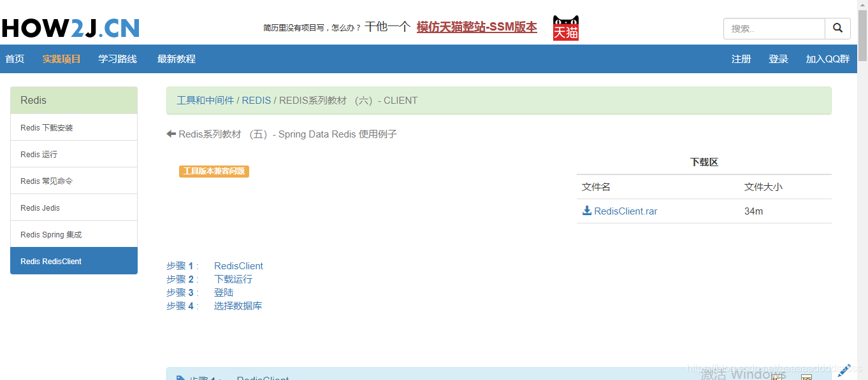868x380 pixels.
Task: Open the 最新教程 nav item
Action: [x=177, y=59]
